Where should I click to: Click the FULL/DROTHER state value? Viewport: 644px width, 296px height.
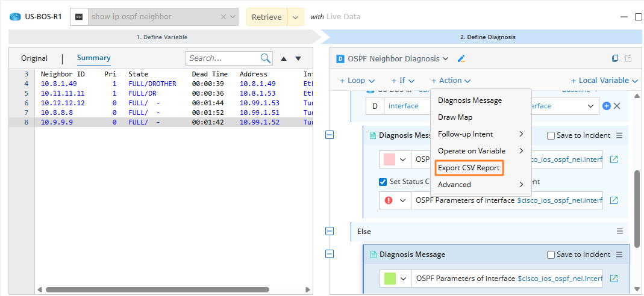[x=152, y=84]
